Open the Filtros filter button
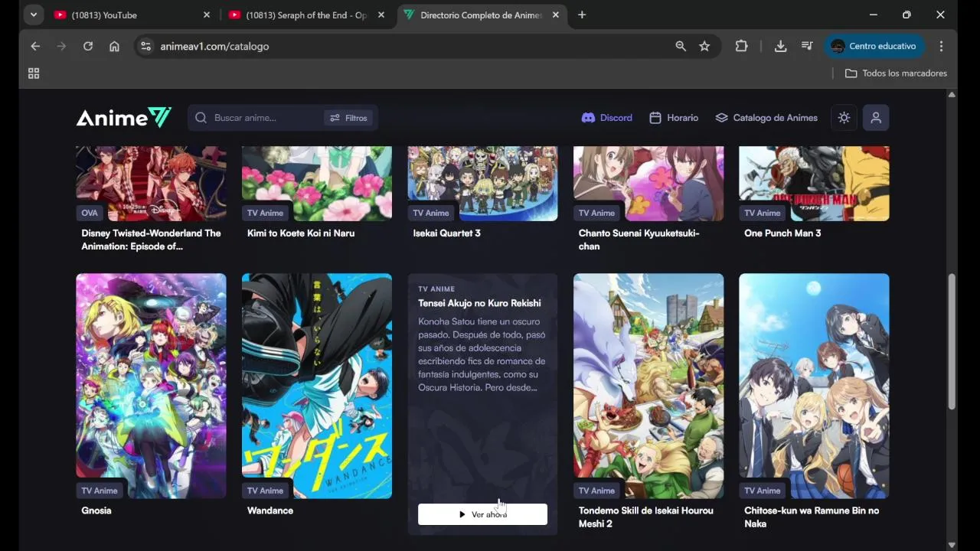Image resolution: width=980 pixels, height=551 pixels. pos(348,118)
